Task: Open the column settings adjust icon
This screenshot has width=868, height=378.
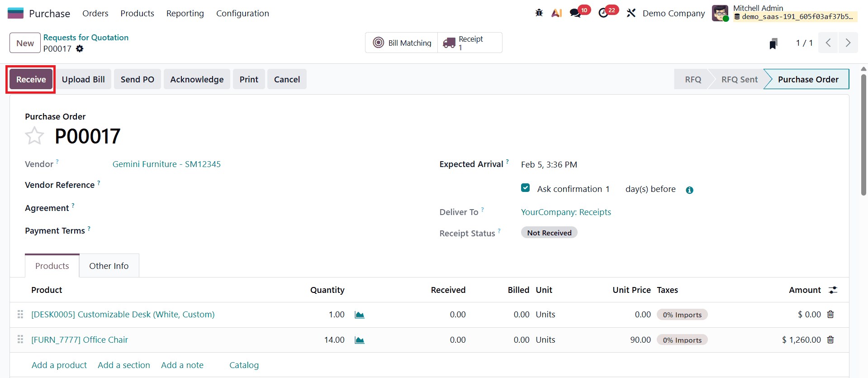Action: click(833, 290)
